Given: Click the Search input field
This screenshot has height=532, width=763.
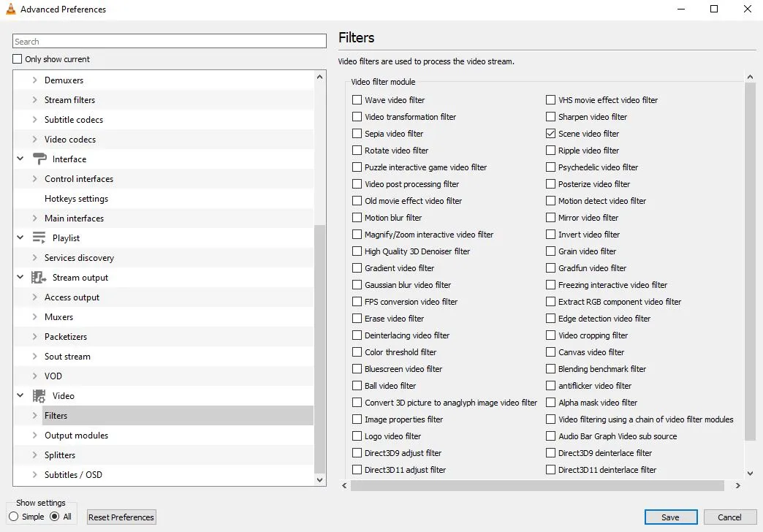Looking at the screenshot, I should [x=170, y=42].
